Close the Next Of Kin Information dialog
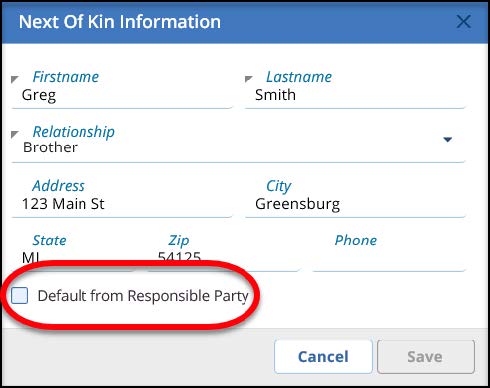 click(x=463, y=22)
